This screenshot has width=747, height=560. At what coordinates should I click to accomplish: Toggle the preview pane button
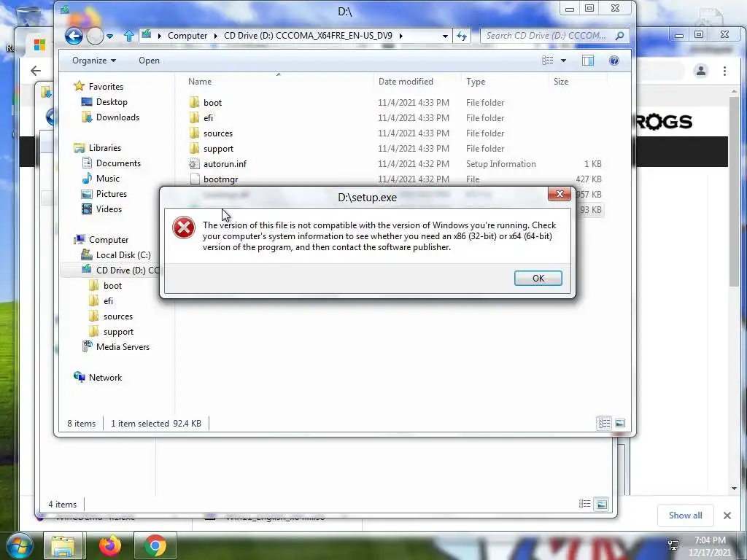tap(588, 61)
